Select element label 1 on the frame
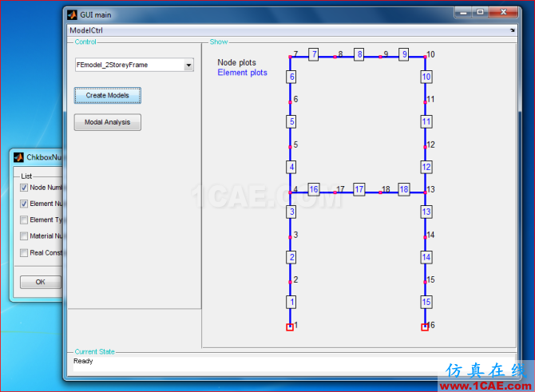This screenshot has width=535, height=392. pyautogui.click(x=291, y=302)
